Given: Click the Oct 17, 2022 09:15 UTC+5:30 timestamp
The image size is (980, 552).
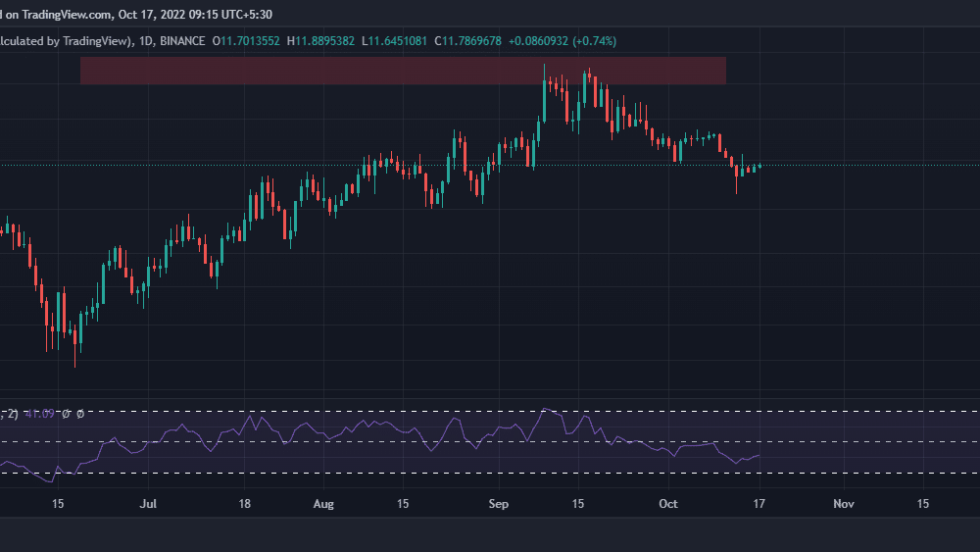Looking at the screenshot, I should pyautogui.click(x=195, y=15).
